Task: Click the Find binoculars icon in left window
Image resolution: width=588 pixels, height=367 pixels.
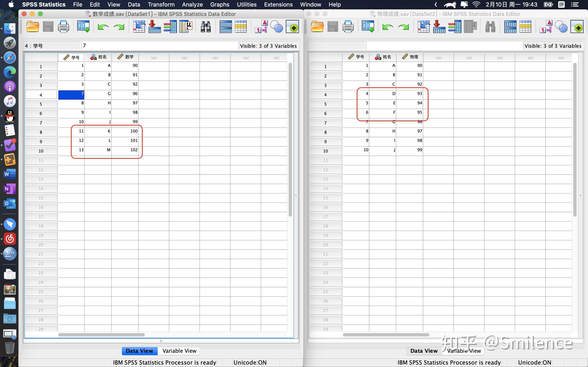Action: [206, 27]
